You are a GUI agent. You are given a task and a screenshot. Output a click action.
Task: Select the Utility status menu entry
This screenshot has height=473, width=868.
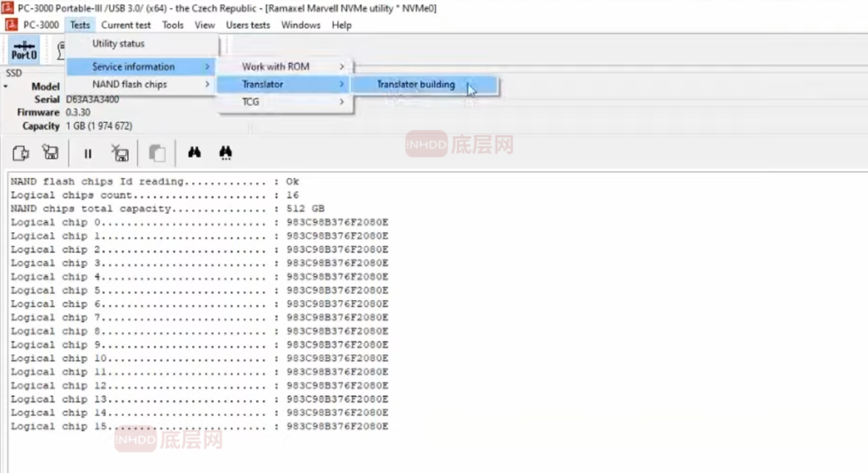tap(142, 43)
